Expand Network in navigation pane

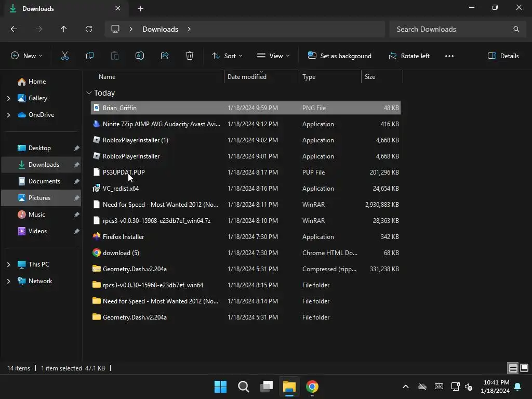(x=8, y=281)
